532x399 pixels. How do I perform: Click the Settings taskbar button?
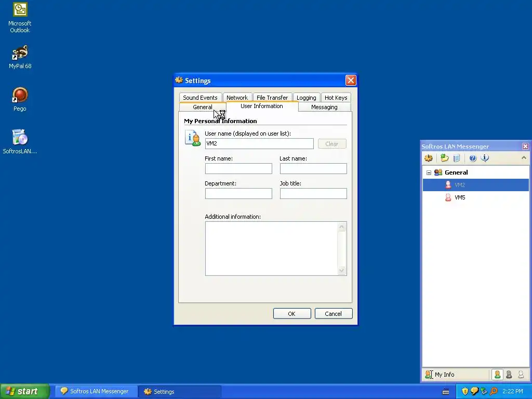coord(179,392)
